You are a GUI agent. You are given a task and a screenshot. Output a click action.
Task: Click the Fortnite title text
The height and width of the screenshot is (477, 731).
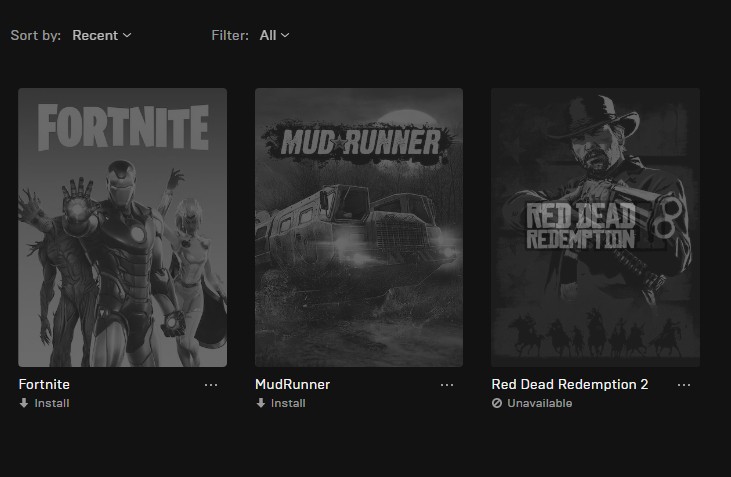(44, 384)
